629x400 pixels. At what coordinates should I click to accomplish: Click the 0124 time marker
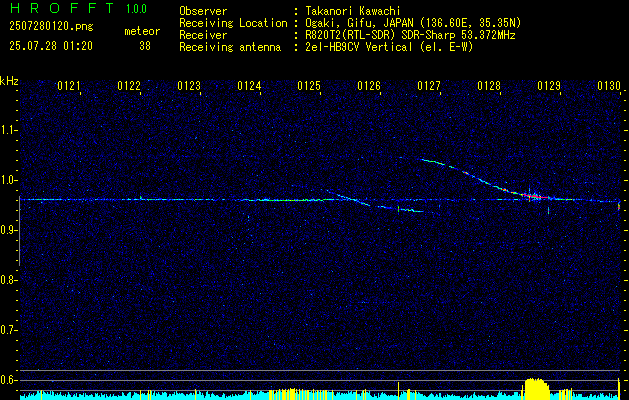[249, 86]
